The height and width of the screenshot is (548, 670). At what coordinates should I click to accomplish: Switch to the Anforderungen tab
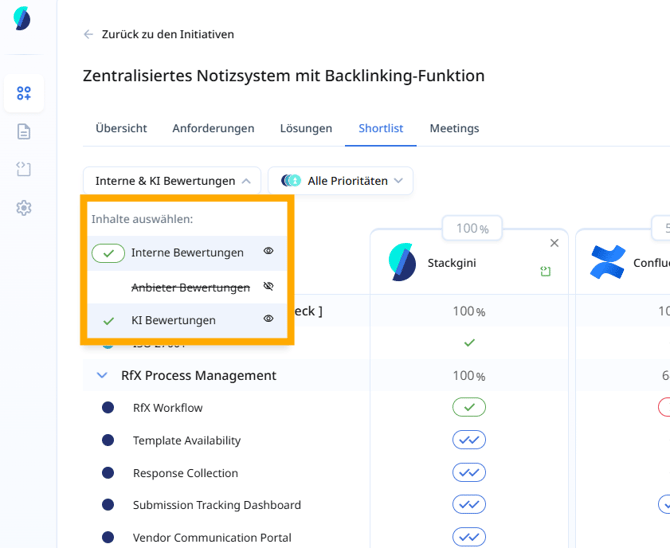coord(213,128)
